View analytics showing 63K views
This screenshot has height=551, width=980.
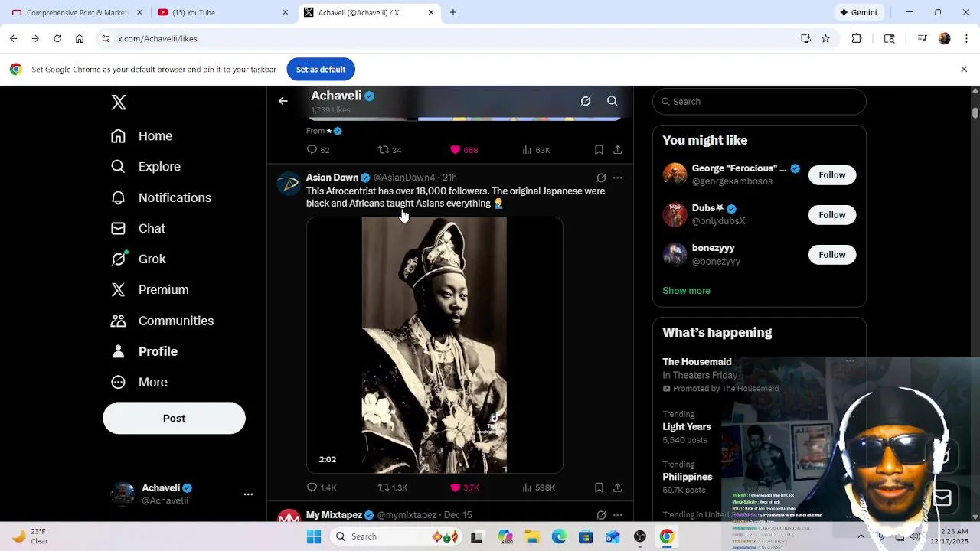[x=536, y=150]
